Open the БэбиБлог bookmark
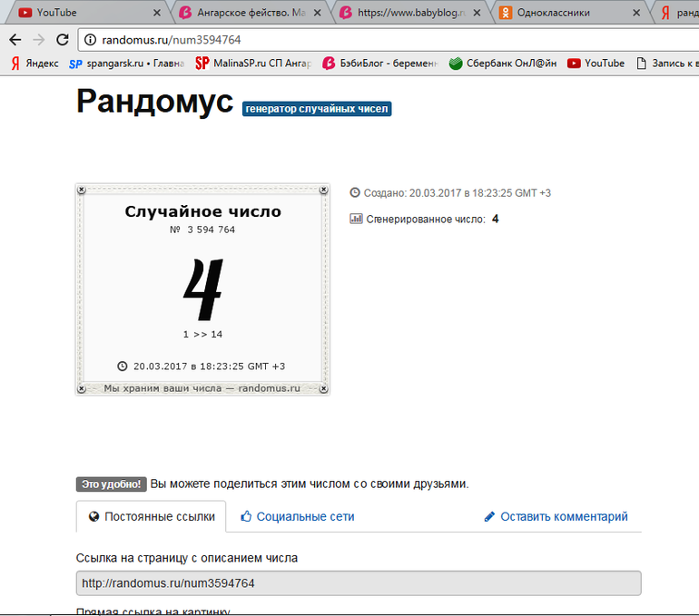The image size is (699, 616). [x=380, y=64]
